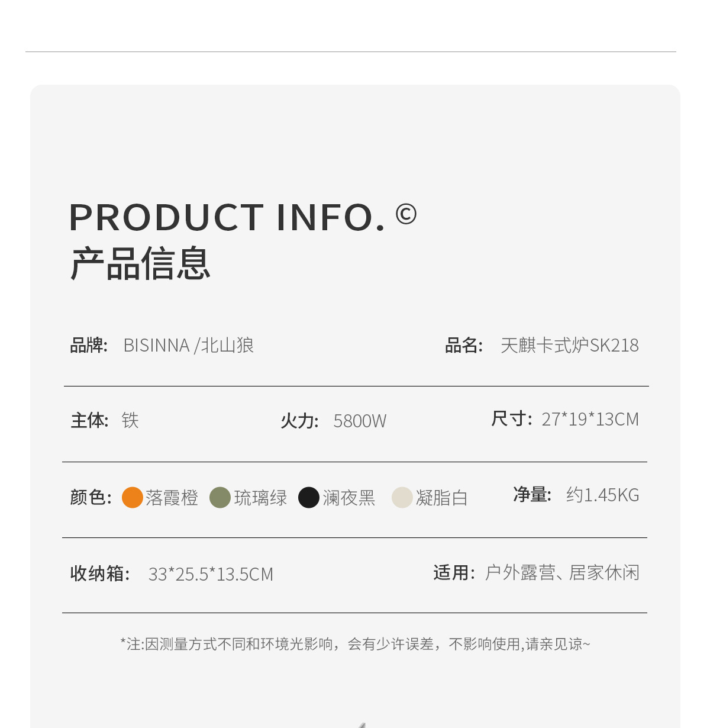The image size is (710, 728).
Task: Click the measurement disclaimer note starting with *注
Action: tap(355, 644)
